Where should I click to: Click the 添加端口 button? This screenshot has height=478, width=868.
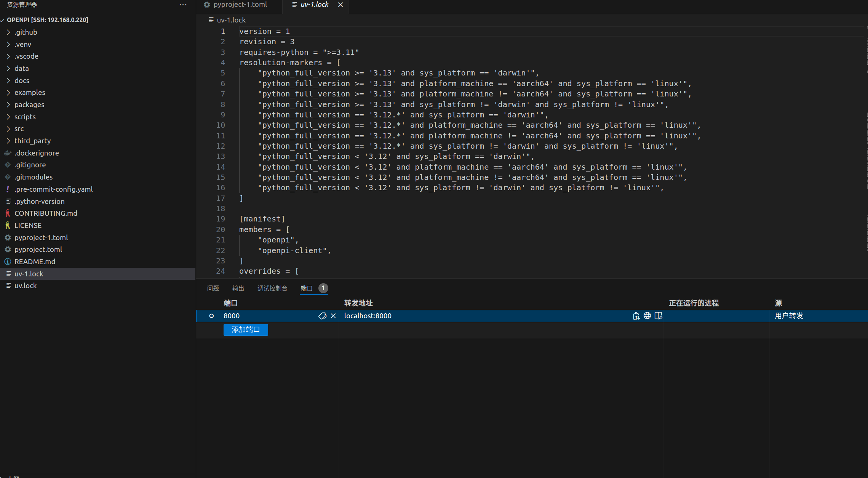(246, 330)
